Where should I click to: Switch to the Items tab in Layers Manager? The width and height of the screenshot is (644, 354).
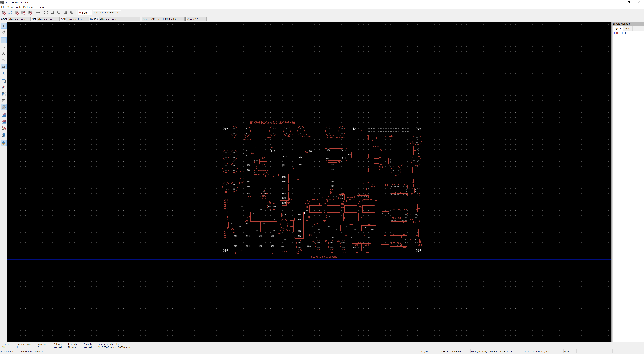pyautogui.click(x=627, y=28)
